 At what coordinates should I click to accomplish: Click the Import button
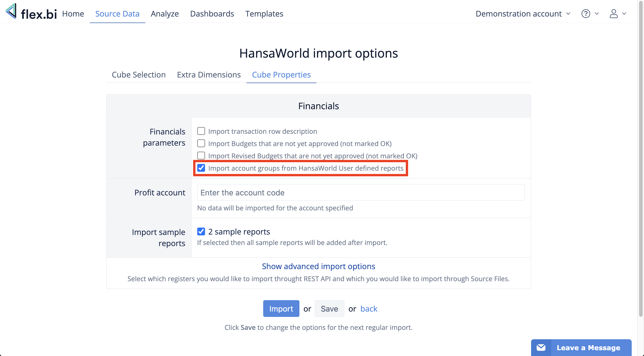point(281,309)
